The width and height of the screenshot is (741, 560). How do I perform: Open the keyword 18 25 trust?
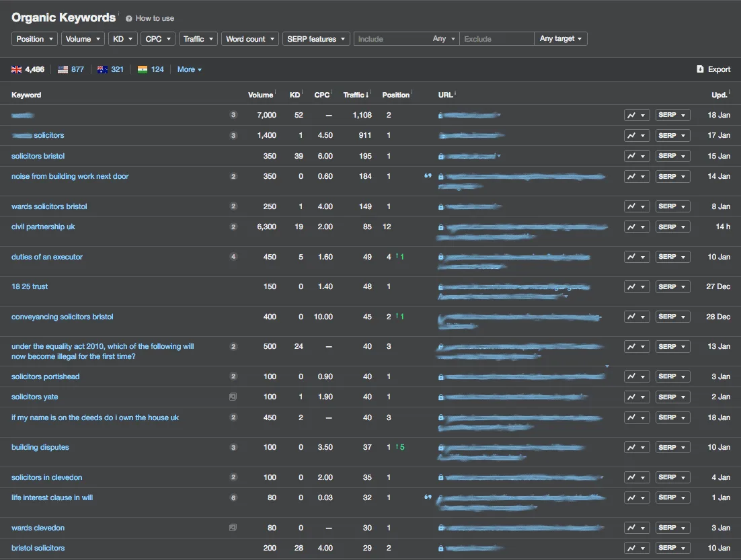30,287
